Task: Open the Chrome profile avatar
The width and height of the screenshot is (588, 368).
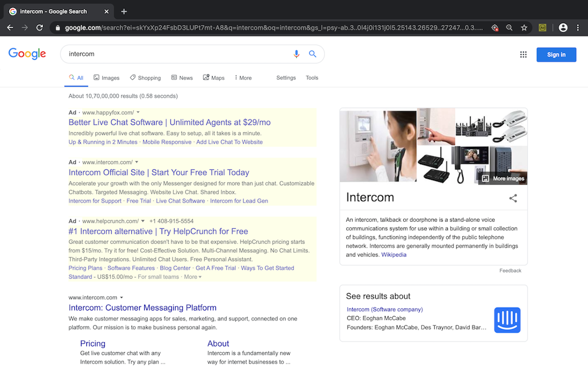Action: tap(563, 28)
